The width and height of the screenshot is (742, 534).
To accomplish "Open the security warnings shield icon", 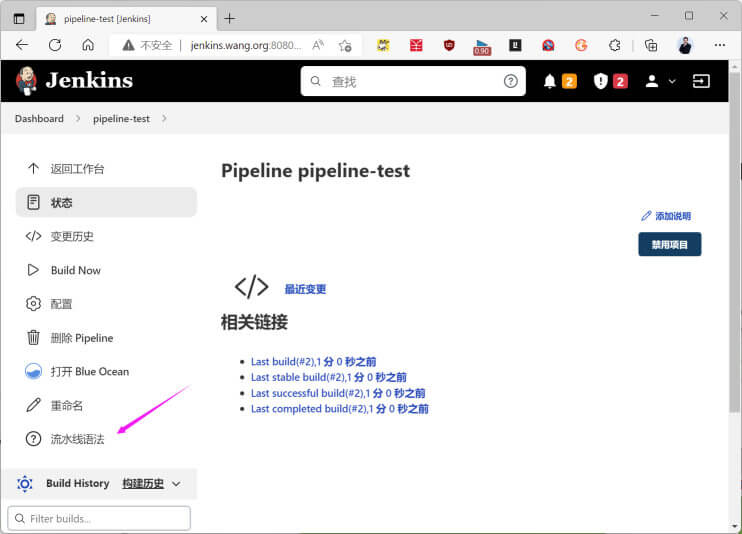I will (x=600, y=81).
